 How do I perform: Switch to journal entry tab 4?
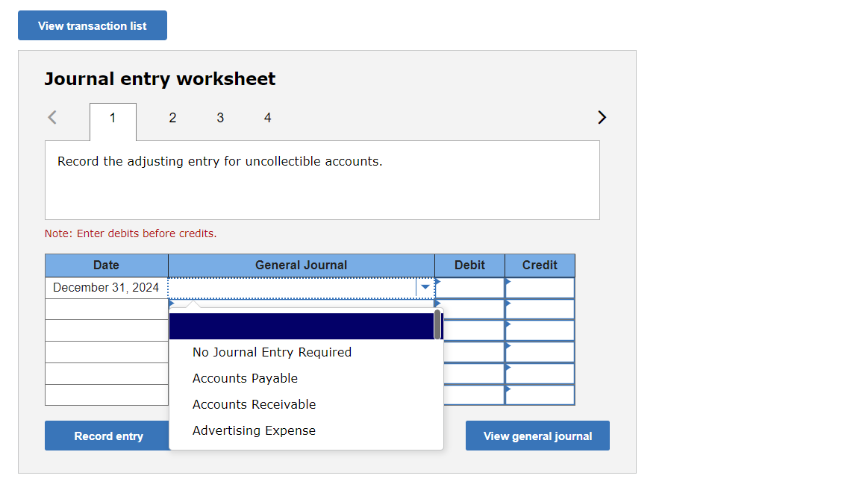point(267,117)
